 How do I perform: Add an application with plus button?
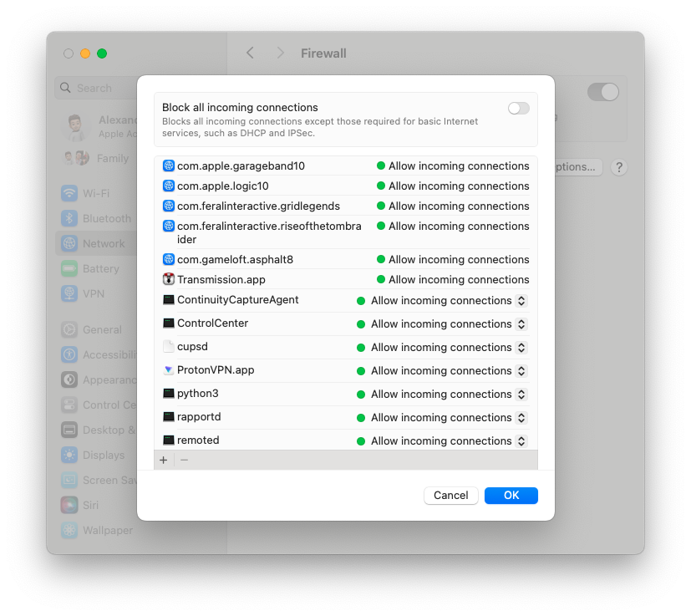click(164, 460)
